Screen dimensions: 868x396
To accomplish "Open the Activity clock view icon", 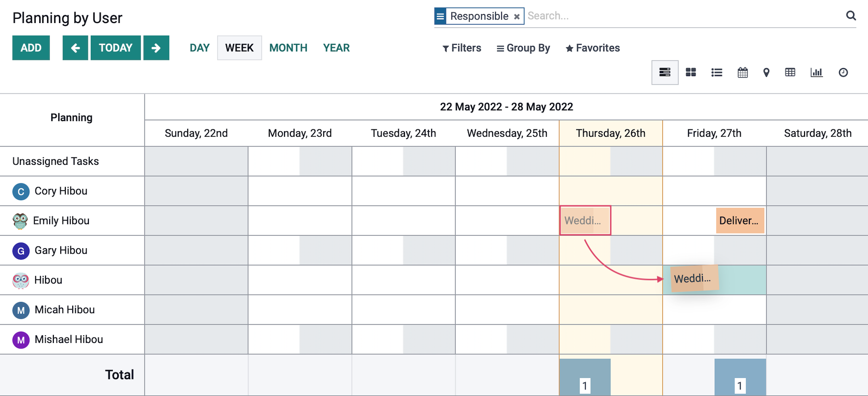I will (x=843, y=72).
